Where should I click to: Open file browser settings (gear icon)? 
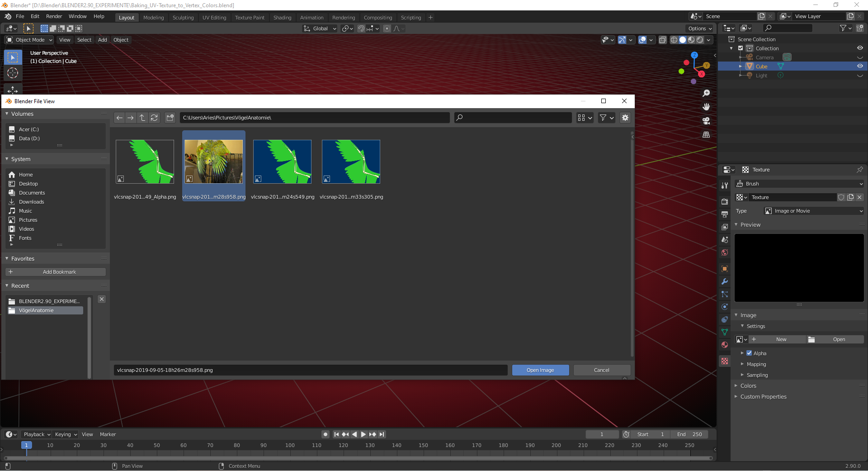625,118
